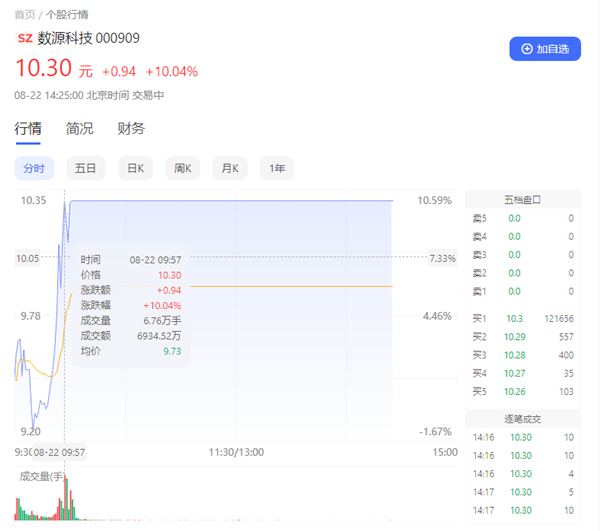Click the 卖4 order book row
The image size is (600, 531).
click(x=523, y=236)
